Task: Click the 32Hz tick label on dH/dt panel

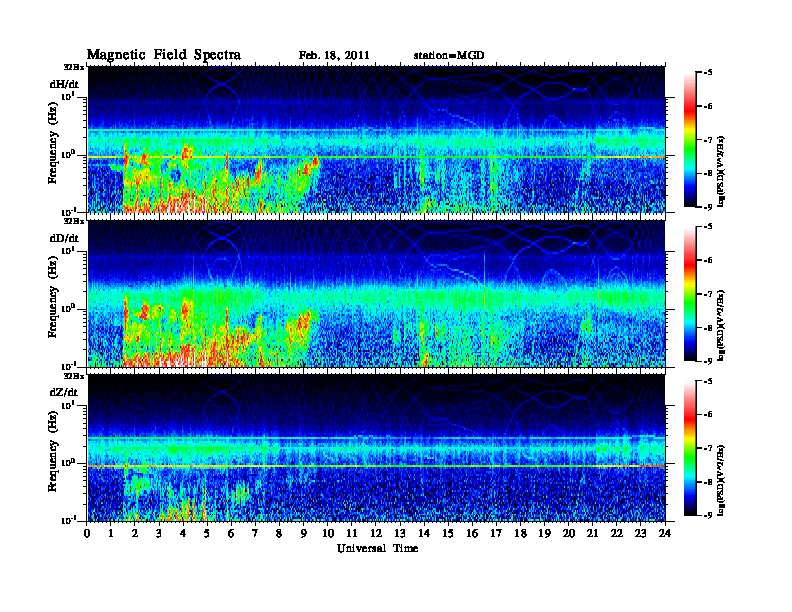Action: pos(74,67)
